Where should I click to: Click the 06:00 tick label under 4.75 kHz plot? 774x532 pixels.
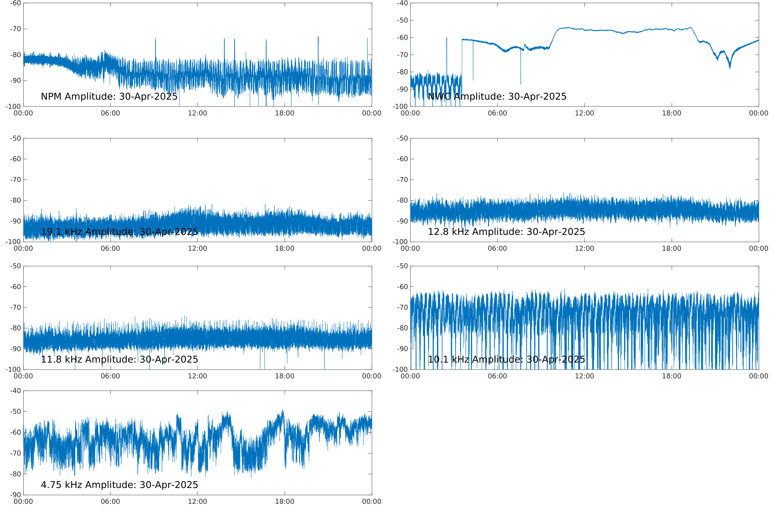(x=110, y=502)
